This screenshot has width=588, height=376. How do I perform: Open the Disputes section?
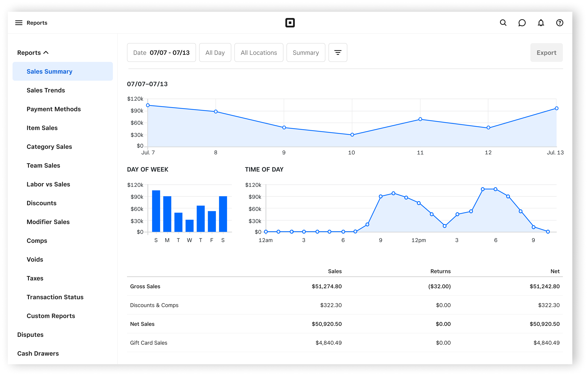30,335
